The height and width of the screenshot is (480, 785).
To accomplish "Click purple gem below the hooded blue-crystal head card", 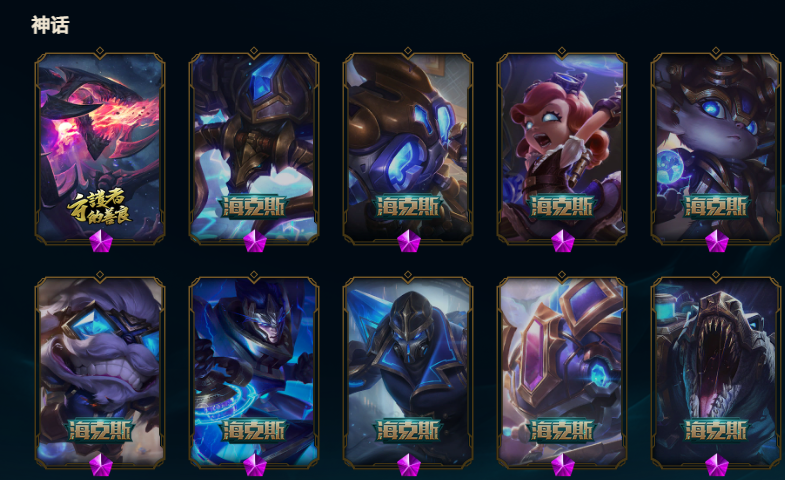I will (255, 241).
